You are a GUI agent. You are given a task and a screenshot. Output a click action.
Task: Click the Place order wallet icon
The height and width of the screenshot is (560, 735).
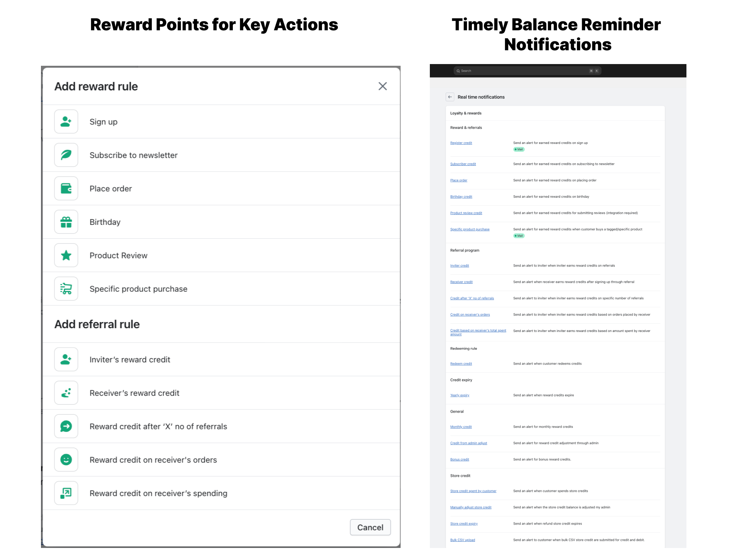[x=66, y=188]
